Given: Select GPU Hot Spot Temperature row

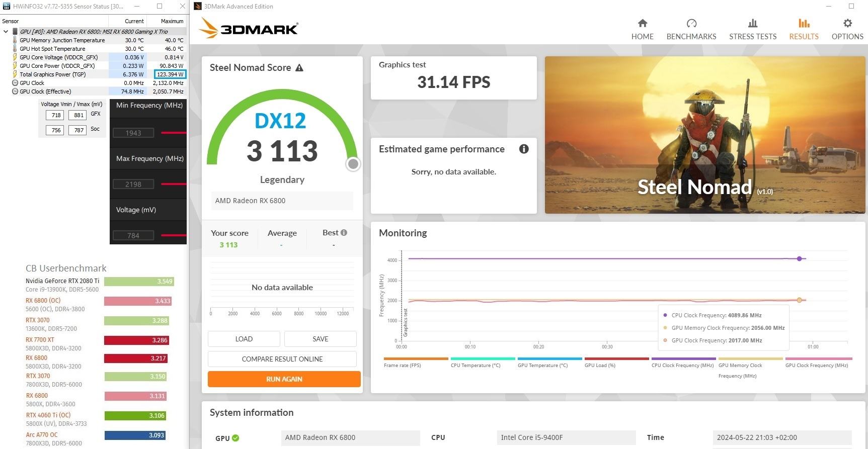Looking at the screenshot, I should [94, 49].
